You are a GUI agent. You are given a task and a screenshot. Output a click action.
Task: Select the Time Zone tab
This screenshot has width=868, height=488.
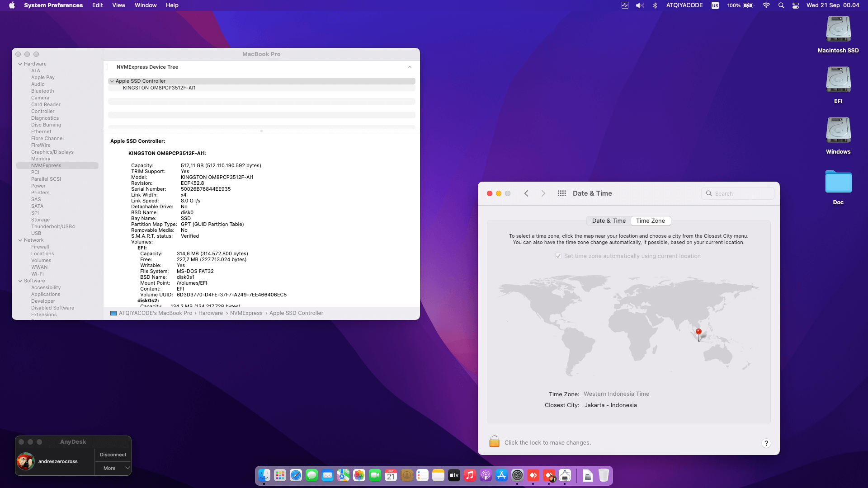coord(650,221)
